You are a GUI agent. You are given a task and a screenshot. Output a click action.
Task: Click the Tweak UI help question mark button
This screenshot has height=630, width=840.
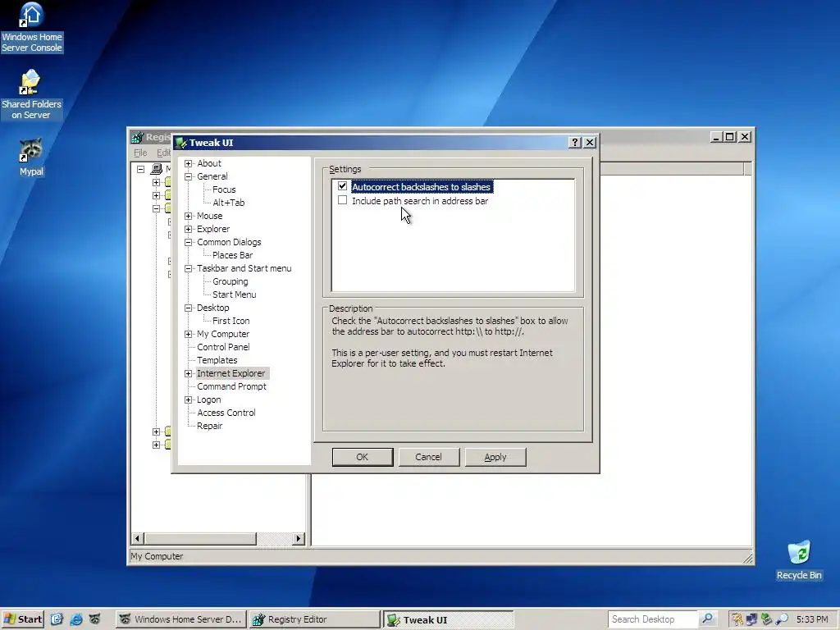tap(575, 143)
